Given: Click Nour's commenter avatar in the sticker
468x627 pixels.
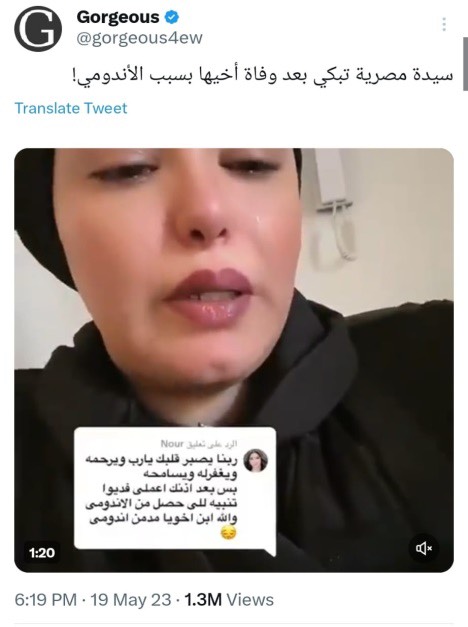Looking at the screenshot, I should point(256,460).
